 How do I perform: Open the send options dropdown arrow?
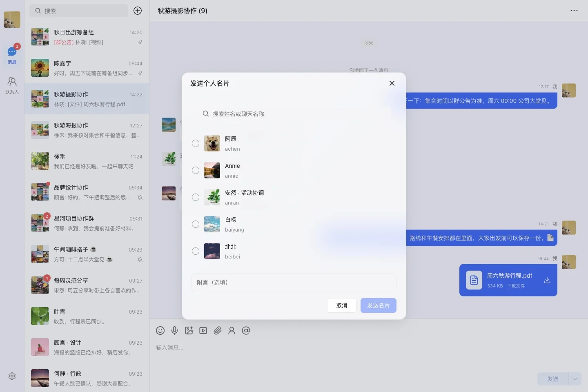(x=575, y=379)
